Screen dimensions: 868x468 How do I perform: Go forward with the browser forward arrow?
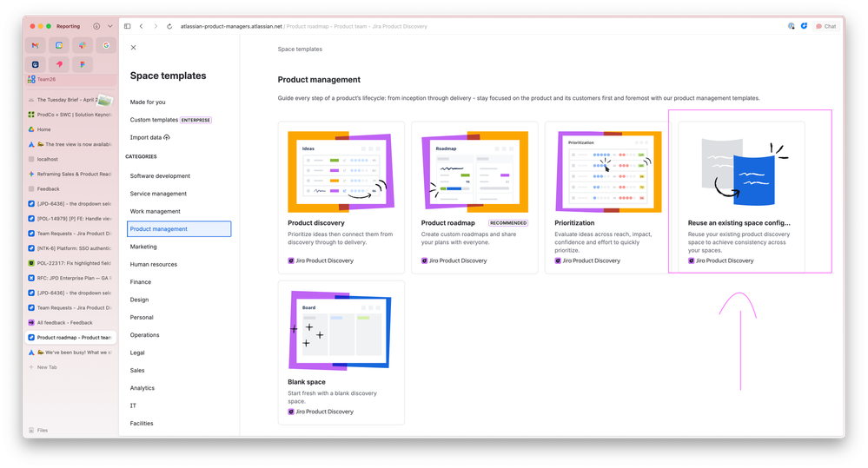[x=156, y=26]
